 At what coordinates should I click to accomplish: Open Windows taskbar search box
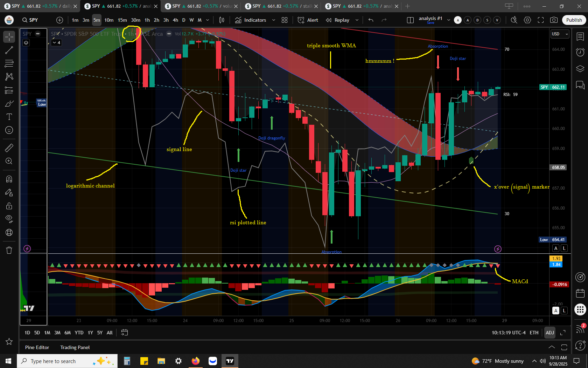pos(67,361)
